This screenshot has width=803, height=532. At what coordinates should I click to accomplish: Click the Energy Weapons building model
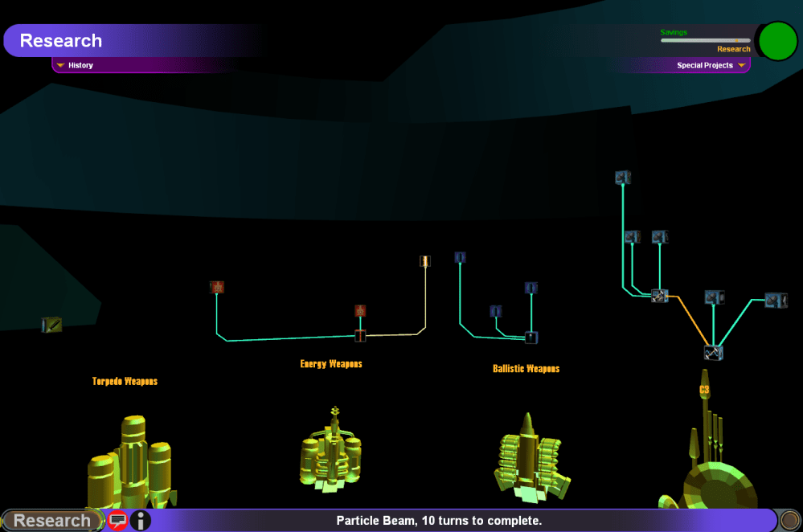click(331, 454)
